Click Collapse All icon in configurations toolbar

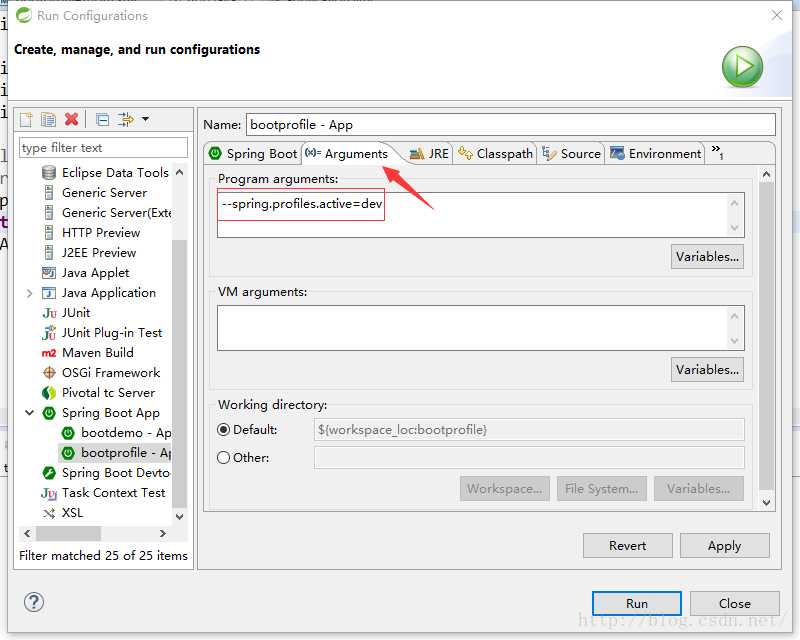(x=103, y=119)
